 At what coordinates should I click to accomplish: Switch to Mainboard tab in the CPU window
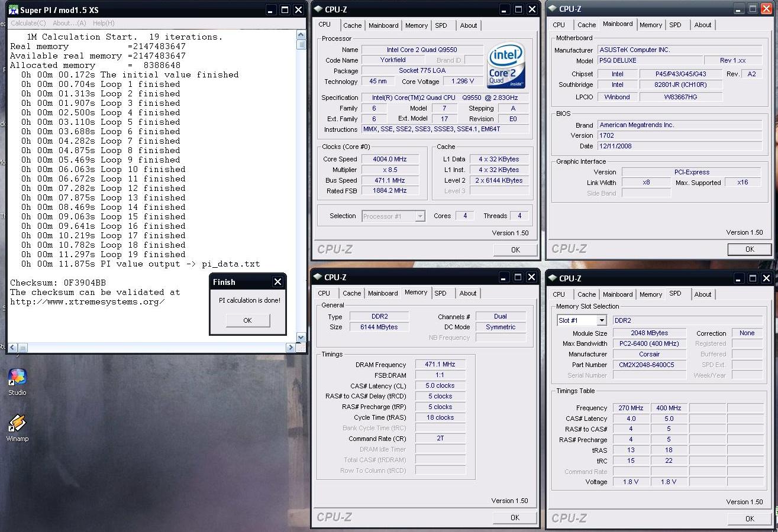[383, 25]
